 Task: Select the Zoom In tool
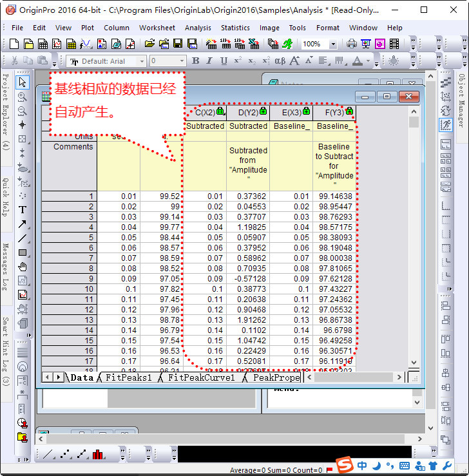coord(23,97)
